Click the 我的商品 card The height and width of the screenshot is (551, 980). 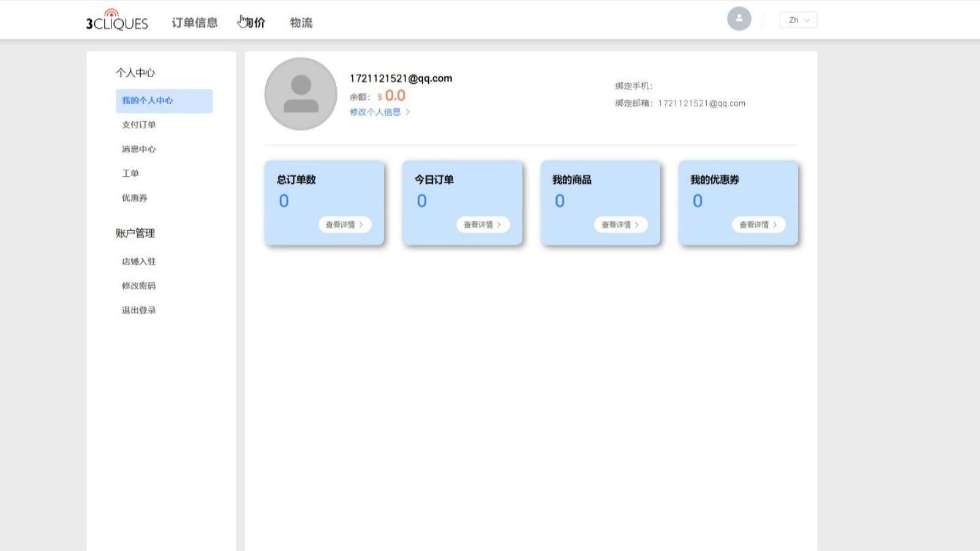600,202
